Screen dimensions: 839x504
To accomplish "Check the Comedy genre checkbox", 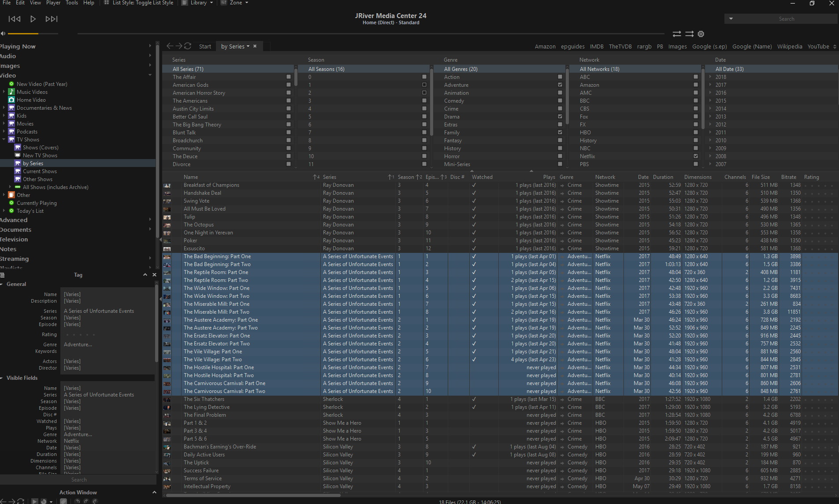I will coord(560,101).
